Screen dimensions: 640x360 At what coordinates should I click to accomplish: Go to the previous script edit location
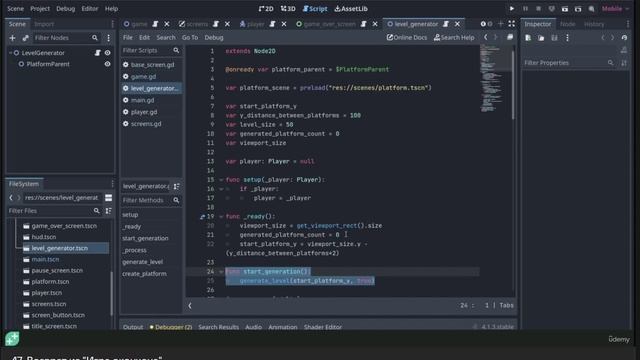click(x=486, y=38)
